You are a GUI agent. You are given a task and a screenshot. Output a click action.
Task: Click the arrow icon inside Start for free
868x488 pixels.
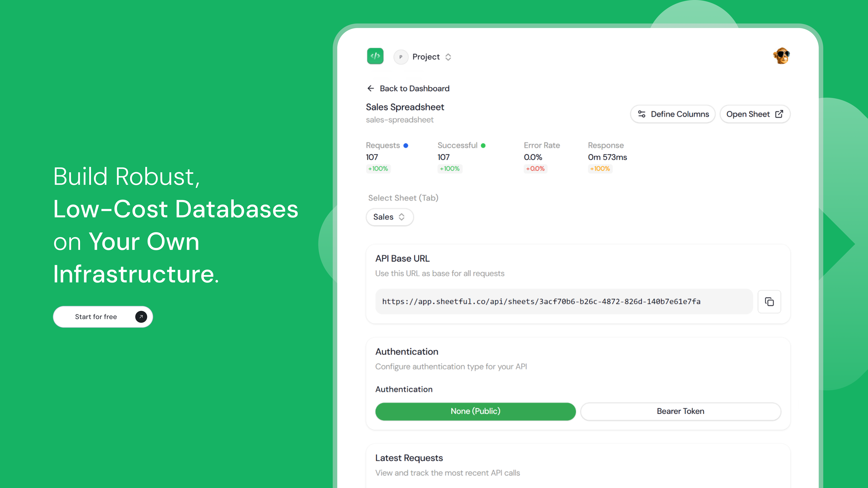[x=141, y=317]
